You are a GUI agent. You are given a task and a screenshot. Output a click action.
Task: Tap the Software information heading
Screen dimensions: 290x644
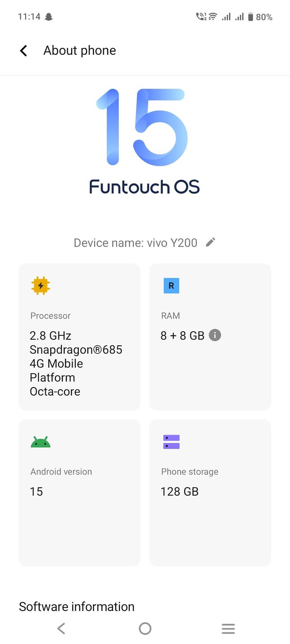pyautogui.click(x=76, y=607)
